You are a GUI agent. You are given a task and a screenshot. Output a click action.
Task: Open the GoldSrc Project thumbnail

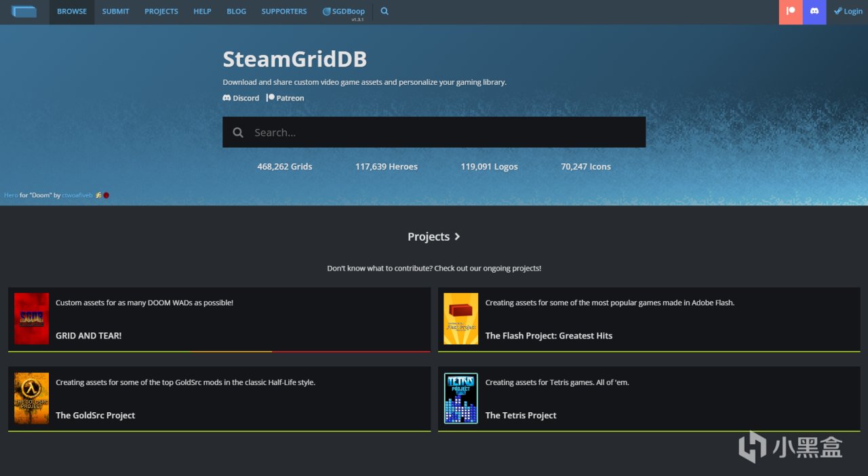[x=31, y=398]
